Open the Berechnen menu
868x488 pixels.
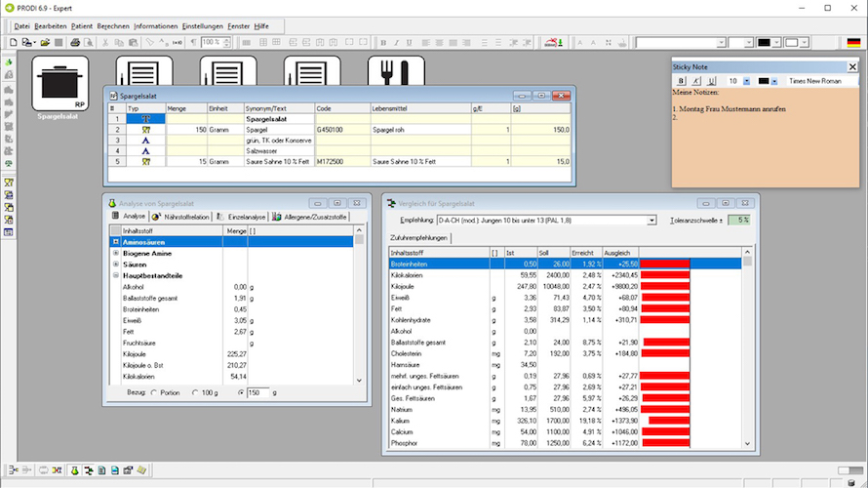111,25
